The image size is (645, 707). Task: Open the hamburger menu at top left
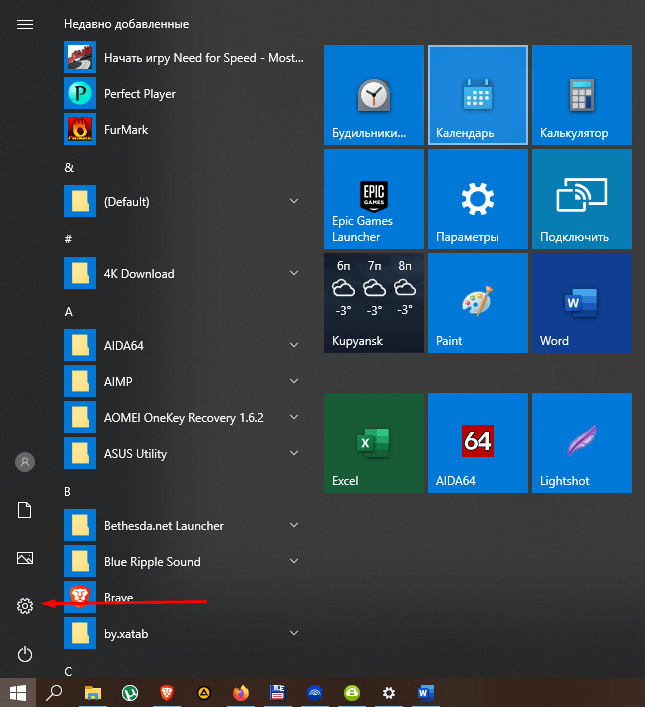[x=25, y=24]
